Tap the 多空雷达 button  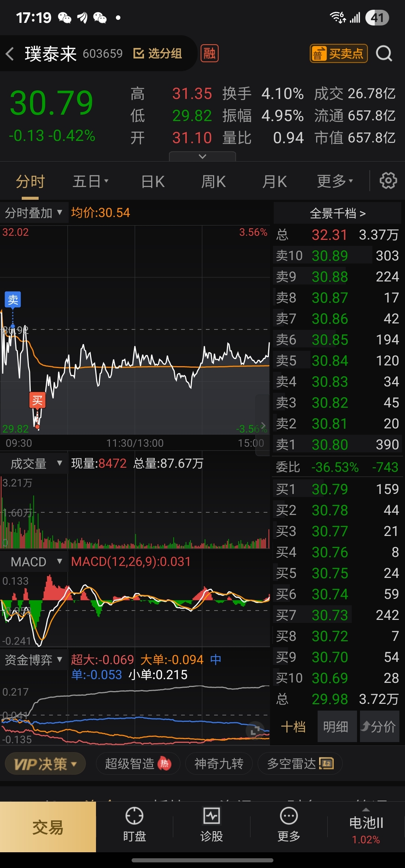tap(300, 763)
